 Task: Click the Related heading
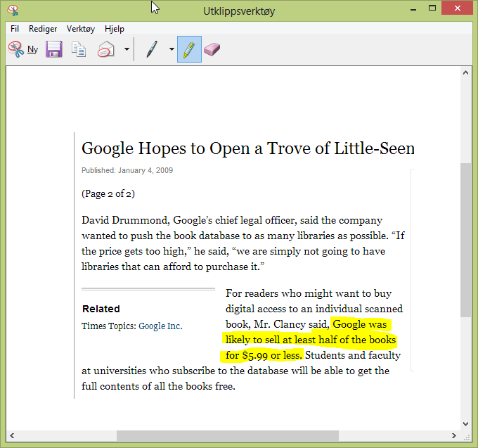[101, 309]
